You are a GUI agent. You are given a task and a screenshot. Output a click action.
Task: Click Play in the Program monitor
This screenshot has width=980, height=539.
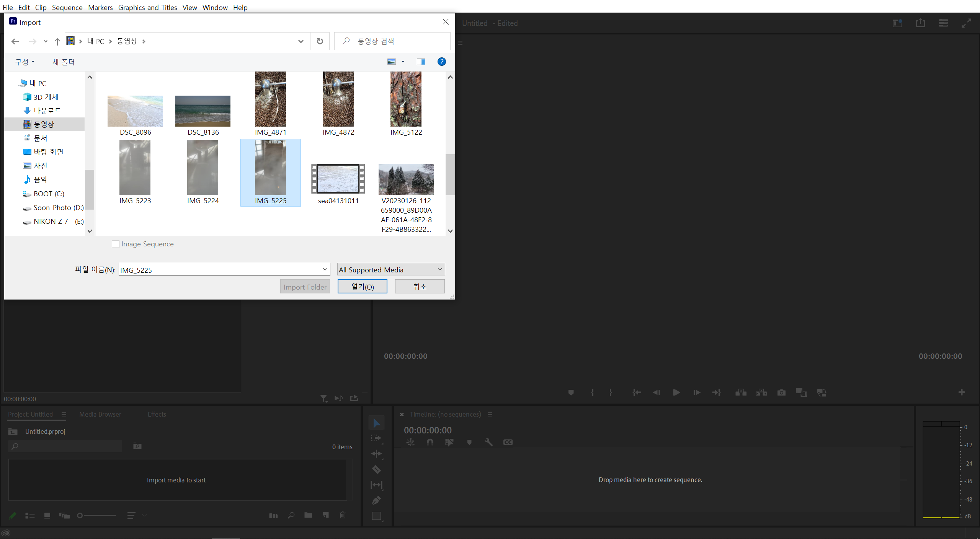point(676,392)
